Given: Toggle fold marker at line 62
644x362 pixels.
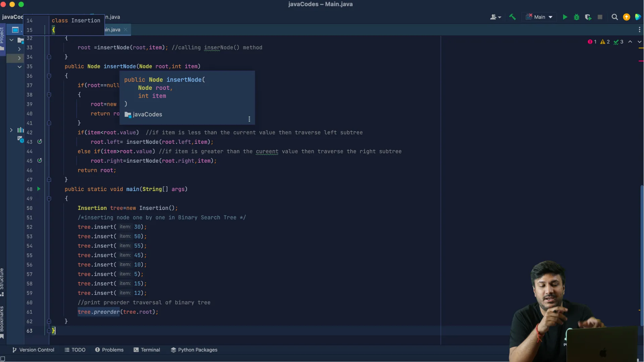Looking at the screenshot, I should tap(49, 321).
